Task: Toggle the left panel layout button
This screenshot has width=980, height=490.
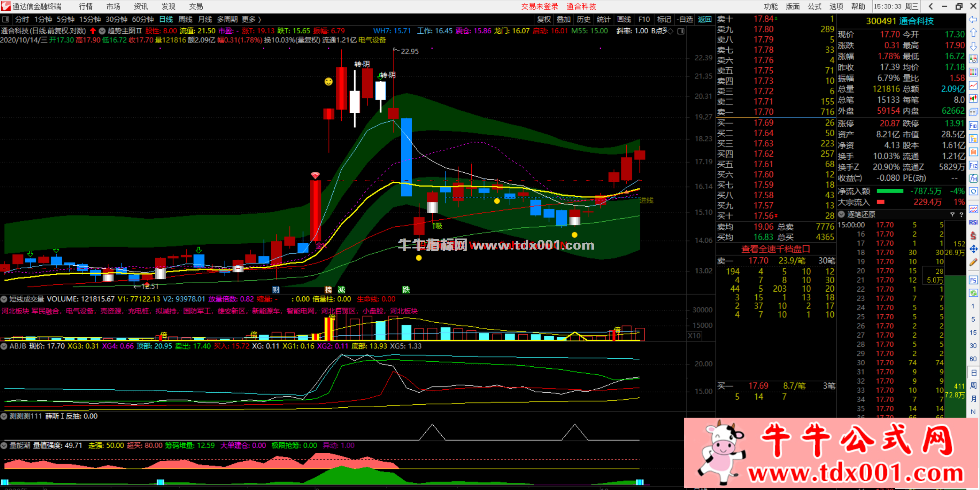Action: tap(5, 19)
